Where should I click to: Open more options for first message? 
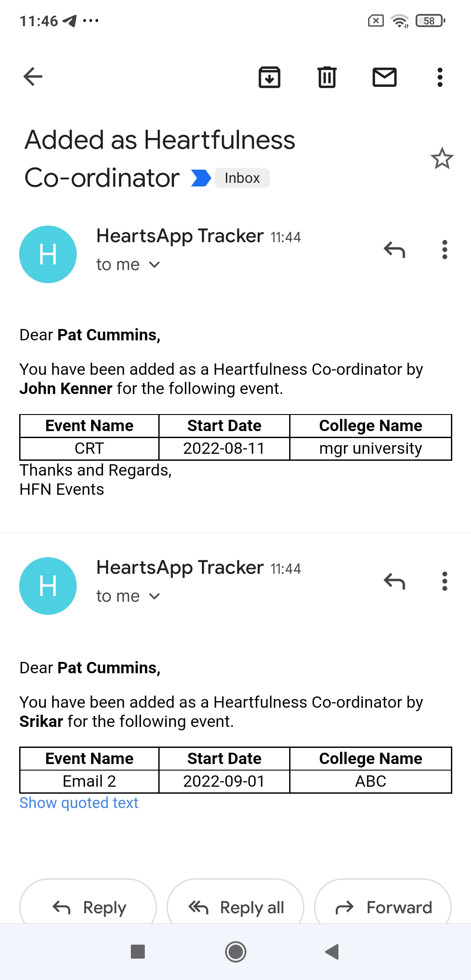pyautogui.click(x=444, y=250)
